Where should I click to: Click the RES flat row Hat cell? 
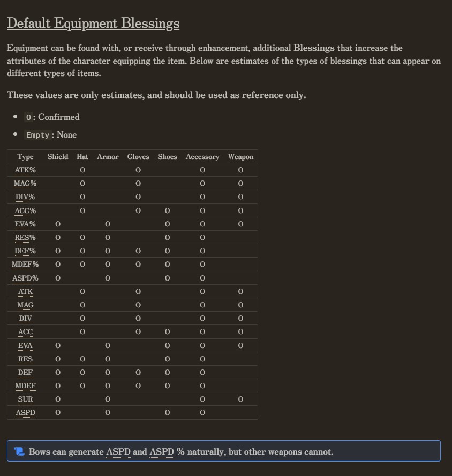[x=82, y=359]
